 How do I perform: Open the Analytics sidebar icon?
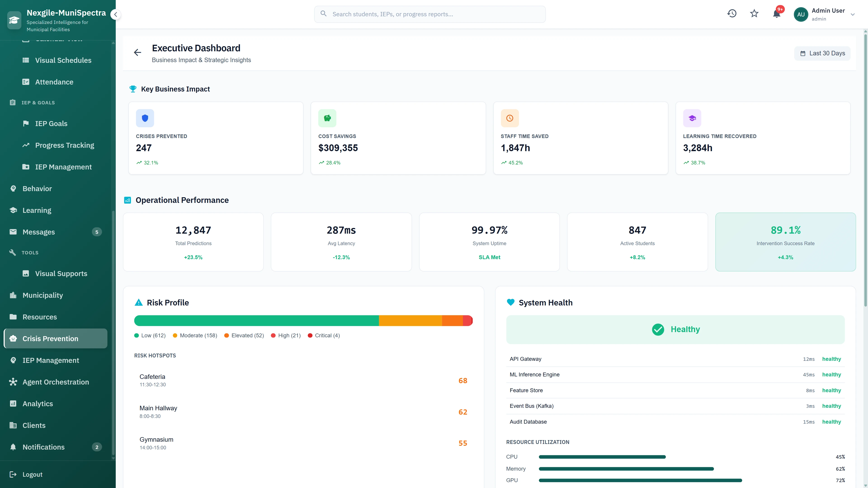pos(13,404)
